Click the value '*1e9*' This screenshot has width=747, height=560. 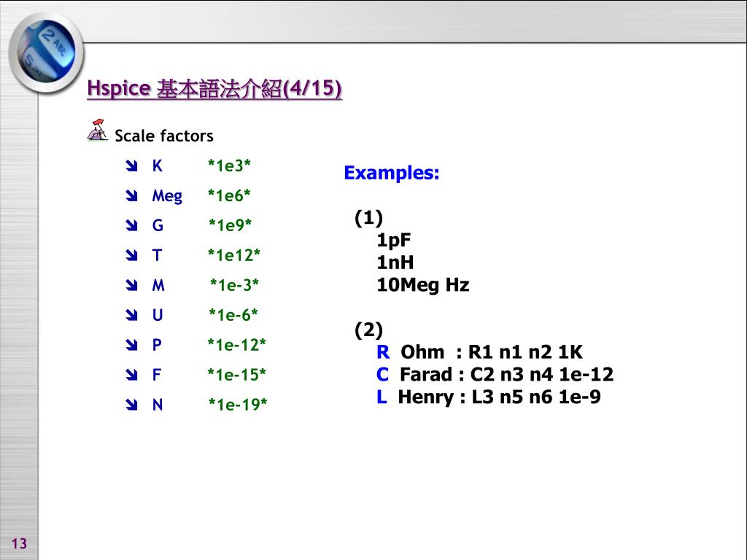pyautogui.click(x=230, y=225)
